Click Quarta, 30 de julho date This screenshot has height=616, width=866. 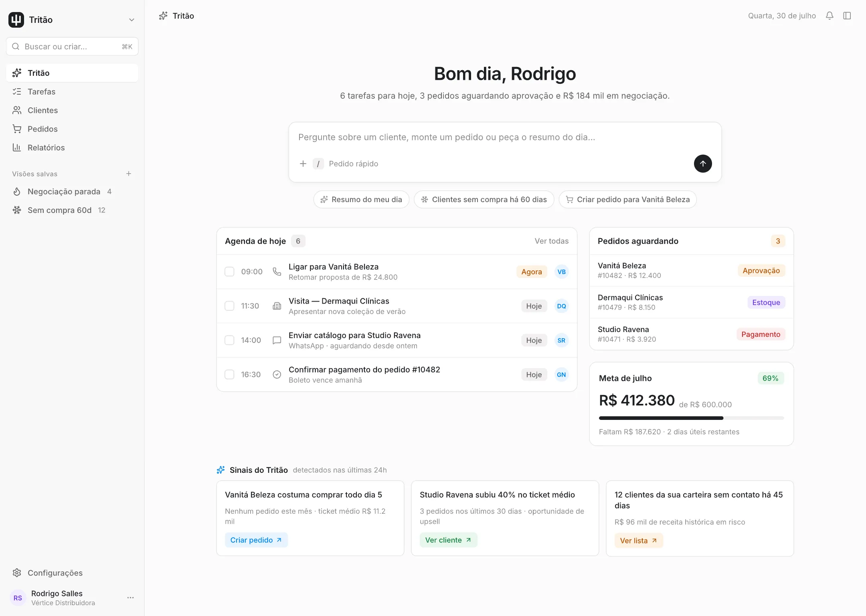(782, 16)
